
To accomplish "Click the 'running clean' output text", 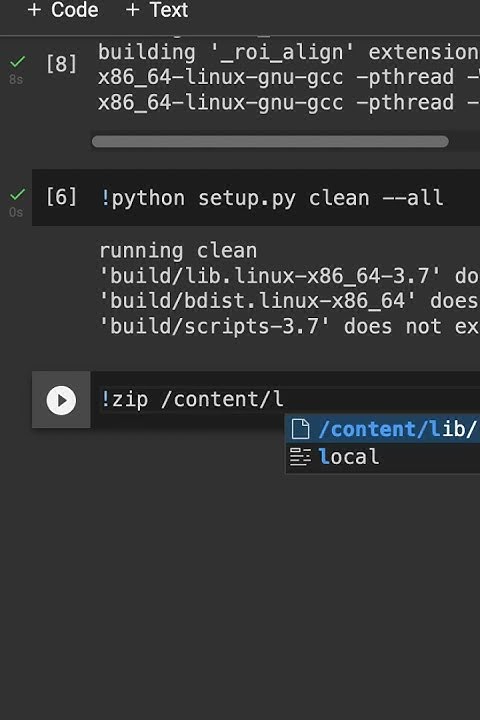I will point(178,251).
